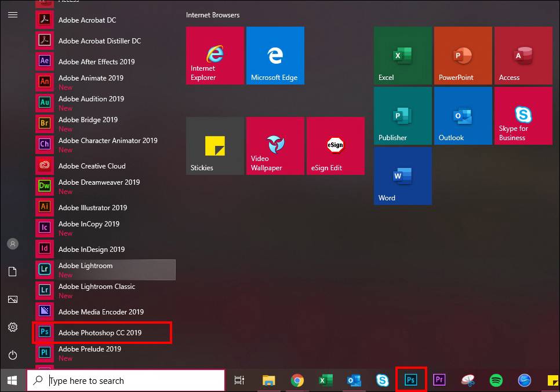Open Adobe After Effects 2019
Screen dimensions: 560x392
[106, 61]
